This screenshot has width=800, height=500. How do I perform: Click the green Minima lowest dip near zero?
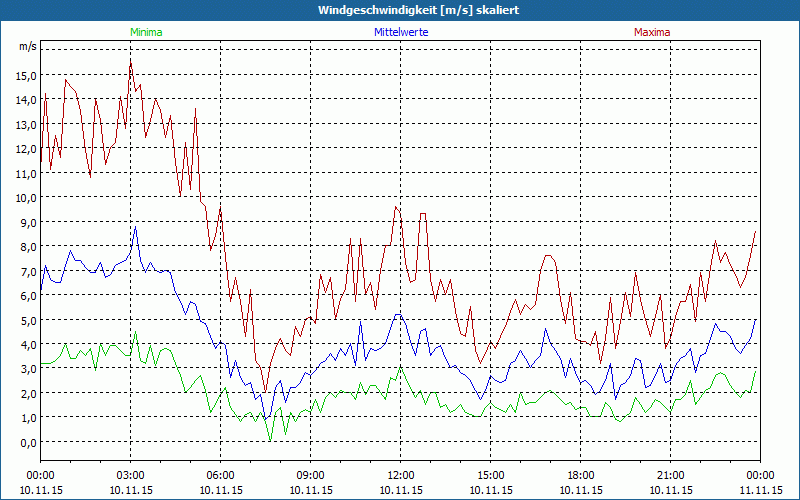pos(270,440)
